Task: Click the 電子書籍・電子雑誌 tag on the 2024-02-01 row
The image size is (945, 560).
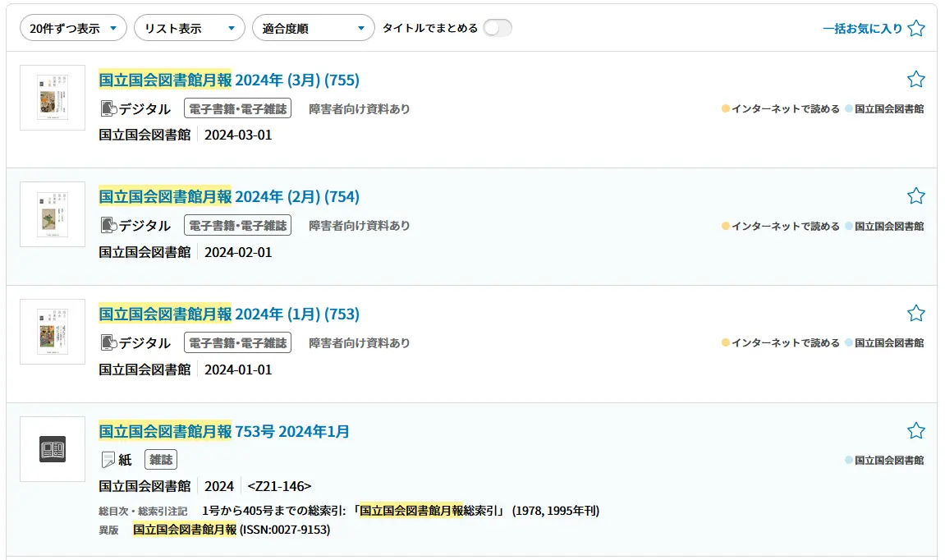Action: (x=237, y=226)
